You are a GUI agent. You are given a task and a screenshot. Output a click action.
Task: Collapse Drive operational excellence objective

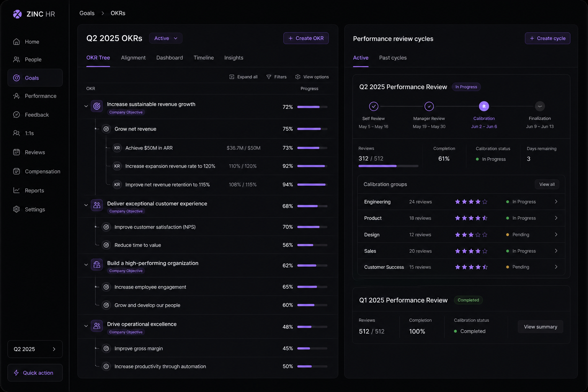(x=86, y=326)
